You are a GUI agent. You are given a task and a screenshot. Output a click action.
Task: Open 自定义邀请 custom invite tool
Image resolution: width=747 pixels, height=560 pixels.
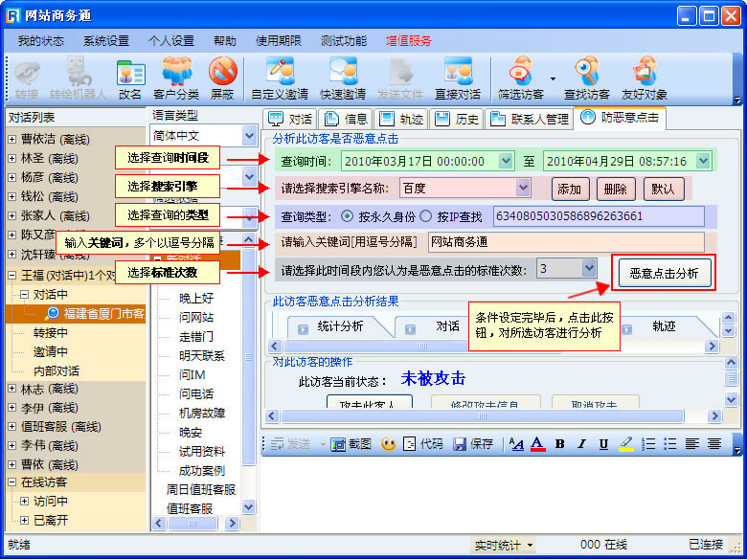(x=280, y=78)
